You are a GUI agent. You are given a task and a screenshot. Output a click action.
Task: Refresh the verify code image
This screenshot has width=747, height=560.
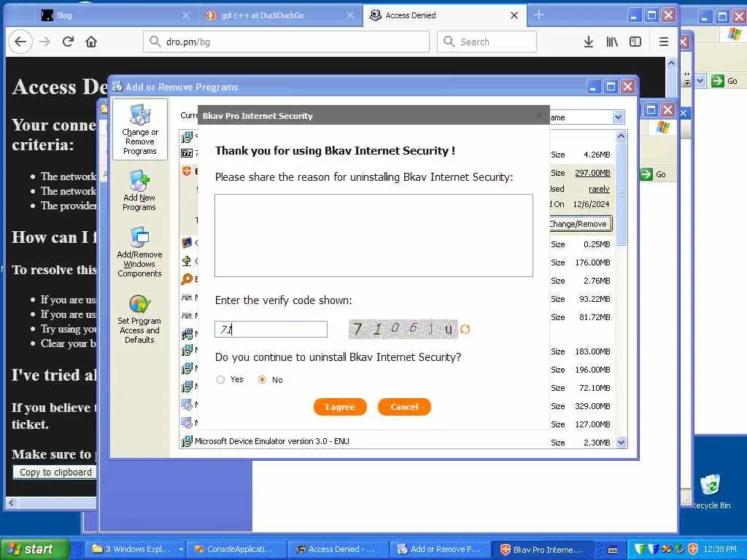465,329
